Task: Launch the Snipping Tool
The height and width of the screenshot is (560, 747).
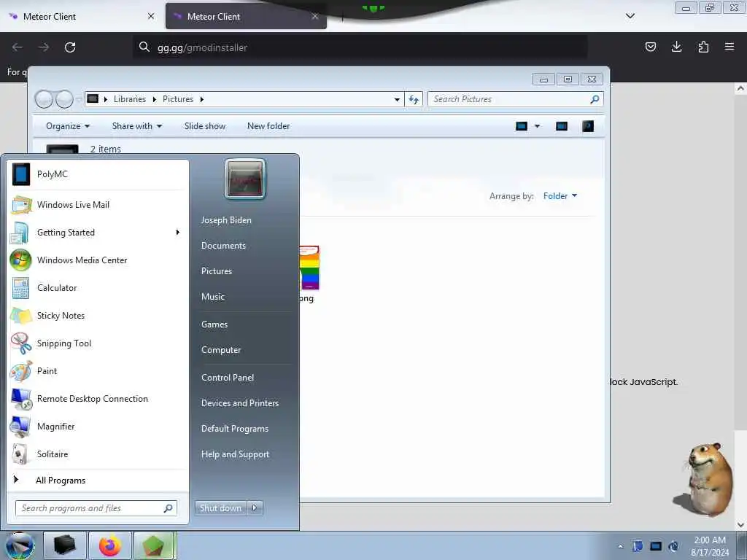Action: pos(98,343)
